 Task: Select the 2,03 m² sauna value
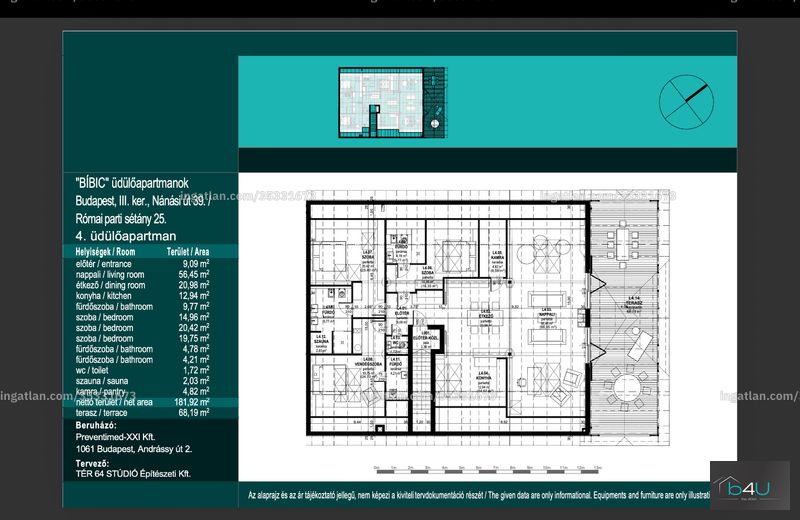(196, 381)
